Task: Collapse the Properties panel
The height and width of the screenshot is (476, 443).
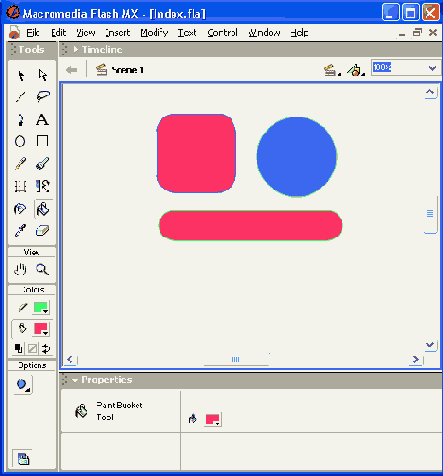Action: (x=75, y=380)
